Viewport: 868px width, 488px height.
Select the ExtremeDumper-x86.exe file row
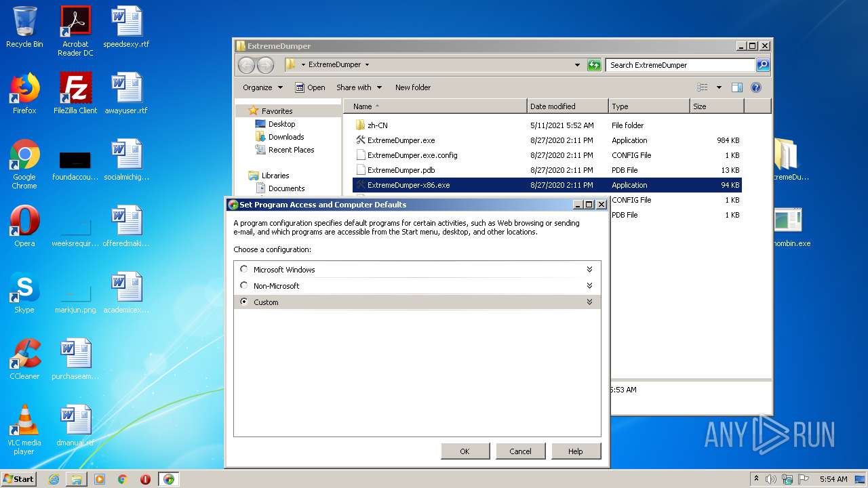point(547,185)
